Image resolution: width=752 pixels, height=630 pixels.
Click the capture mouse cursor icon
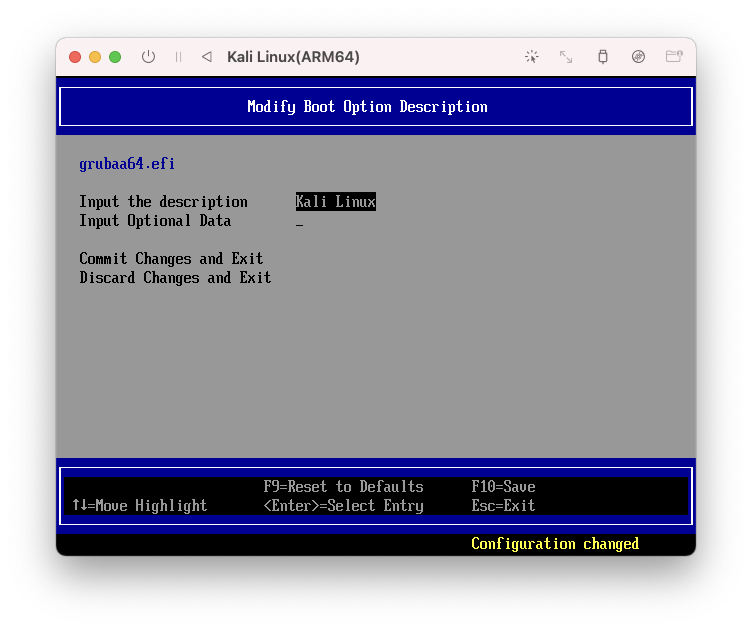[531, 57]
